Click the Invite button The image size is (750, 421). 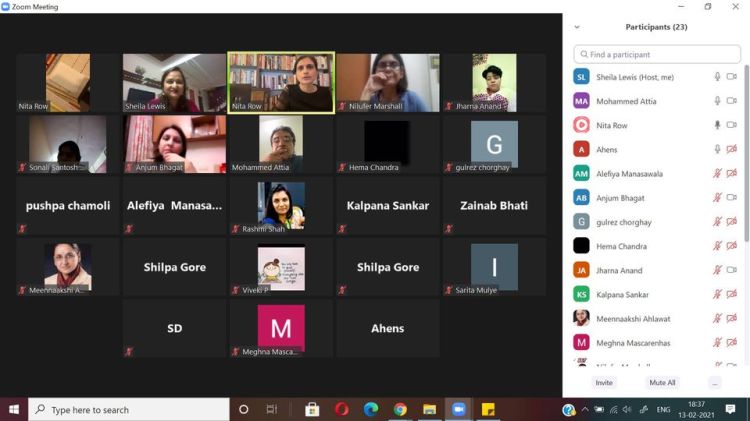[604, 383]
